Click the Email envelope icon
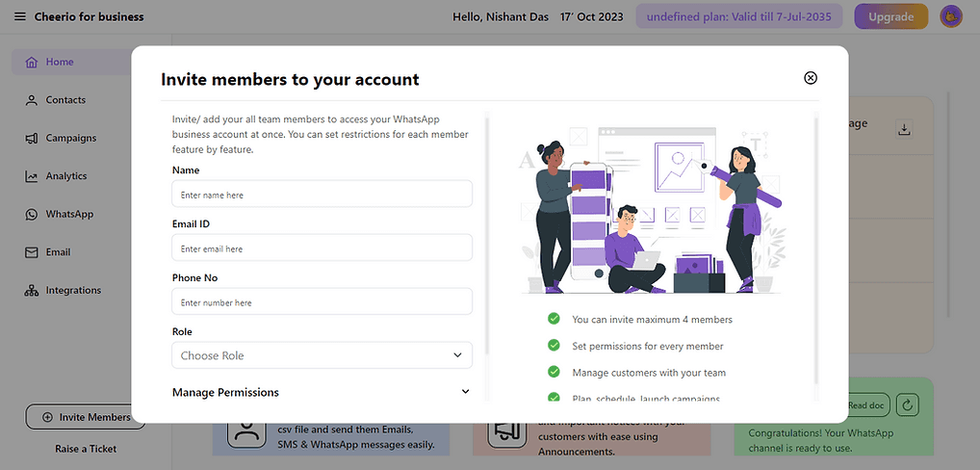Viewport: 980px width, 470px height. pyautogui.click(x=31, y=252)
